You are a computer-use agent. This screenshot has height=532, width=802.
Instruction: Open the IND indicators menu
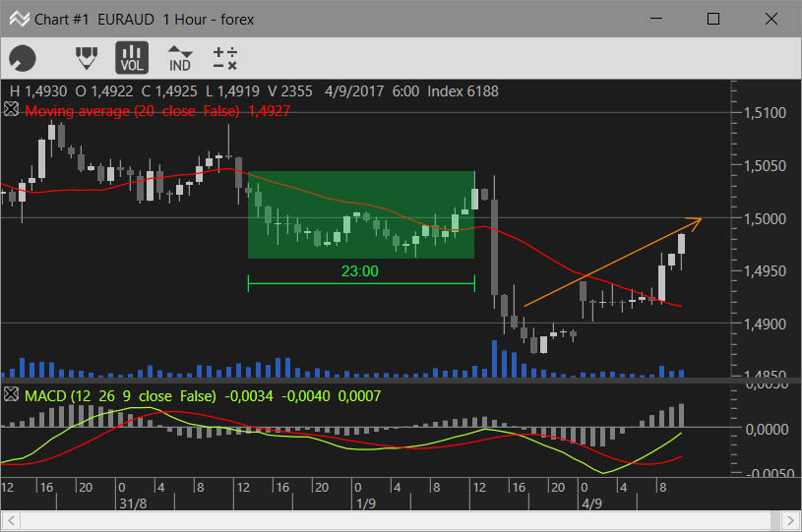179,58
